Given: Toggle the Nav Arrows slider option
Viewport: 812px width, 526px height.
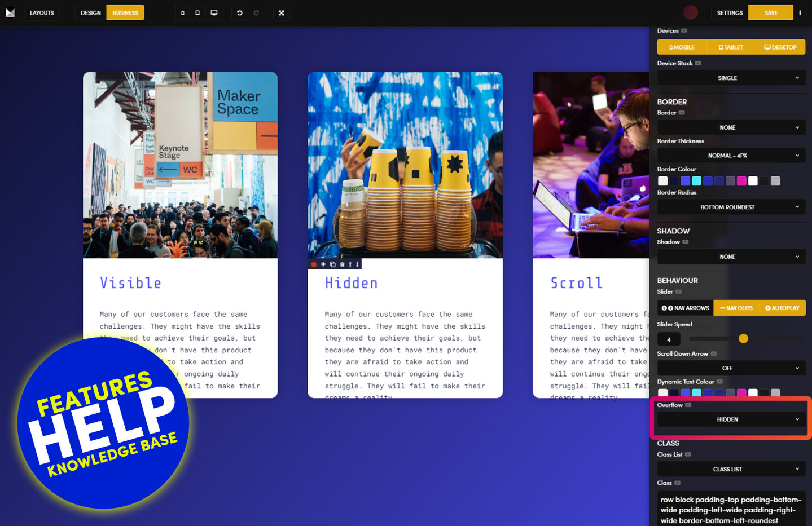Looking at the screenshot, I should (x=685, y=308).
